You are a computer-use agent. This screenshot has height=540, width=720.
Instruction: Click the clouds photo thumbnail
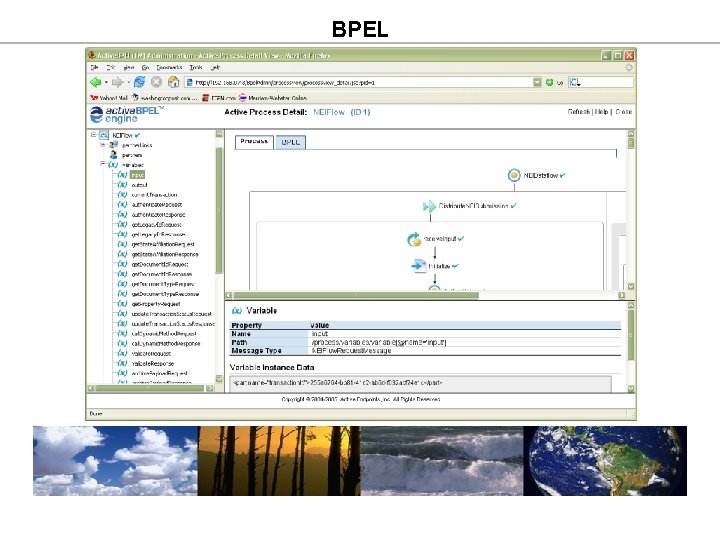115,461
